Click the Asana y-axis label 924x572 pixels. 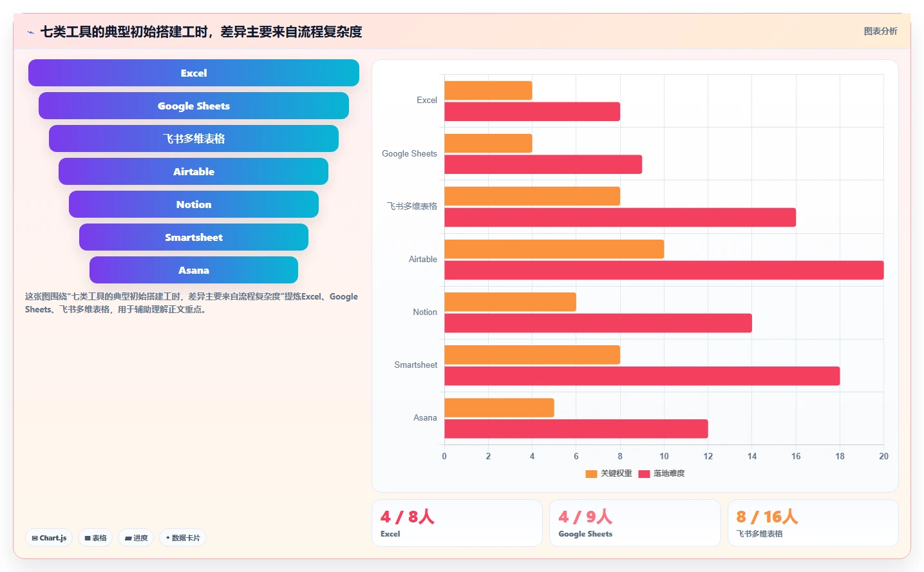pos(425,417)
